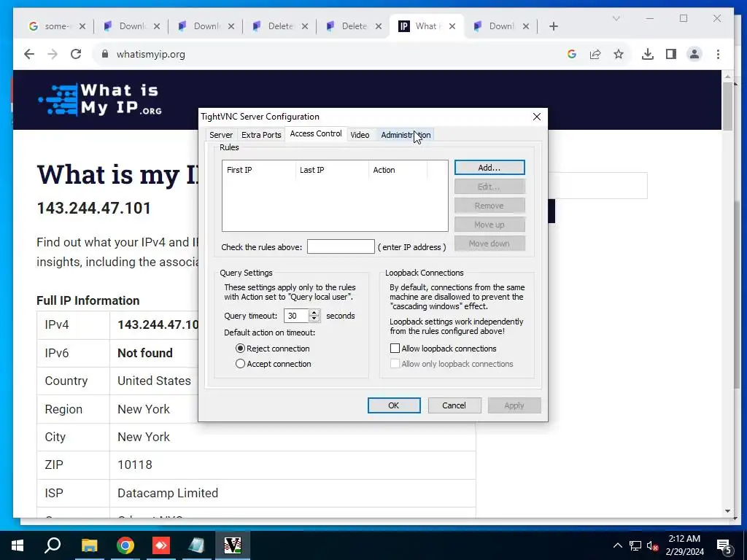
Task: Close the Google 'some-' tab
Action: pos(82,26)
